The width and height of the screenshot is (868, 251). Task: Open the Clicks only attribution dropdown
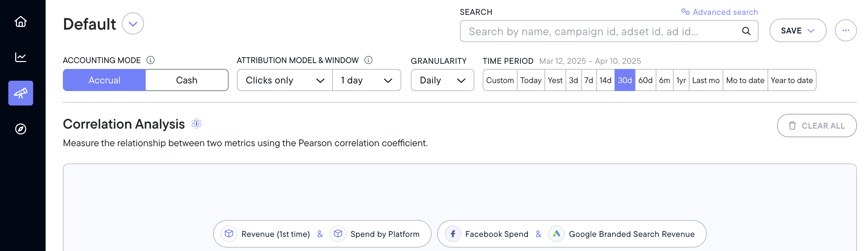tap(285, 80)
